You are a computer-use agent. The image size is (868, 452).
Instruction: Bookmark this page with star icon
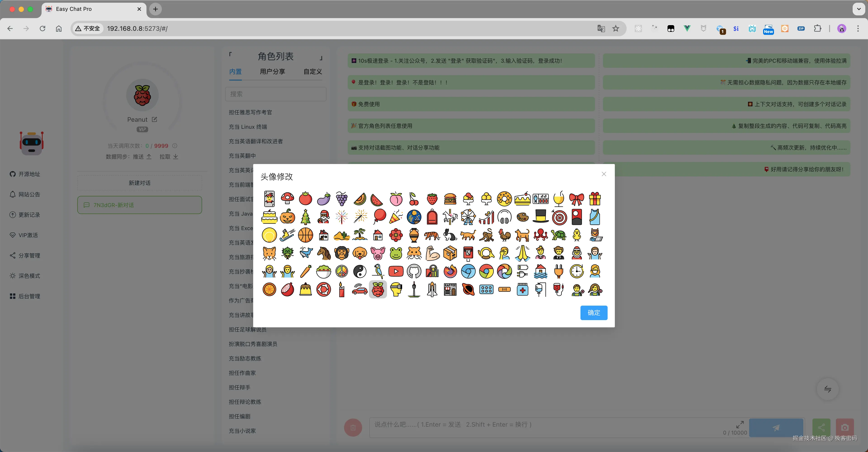[x=616, y=29]
